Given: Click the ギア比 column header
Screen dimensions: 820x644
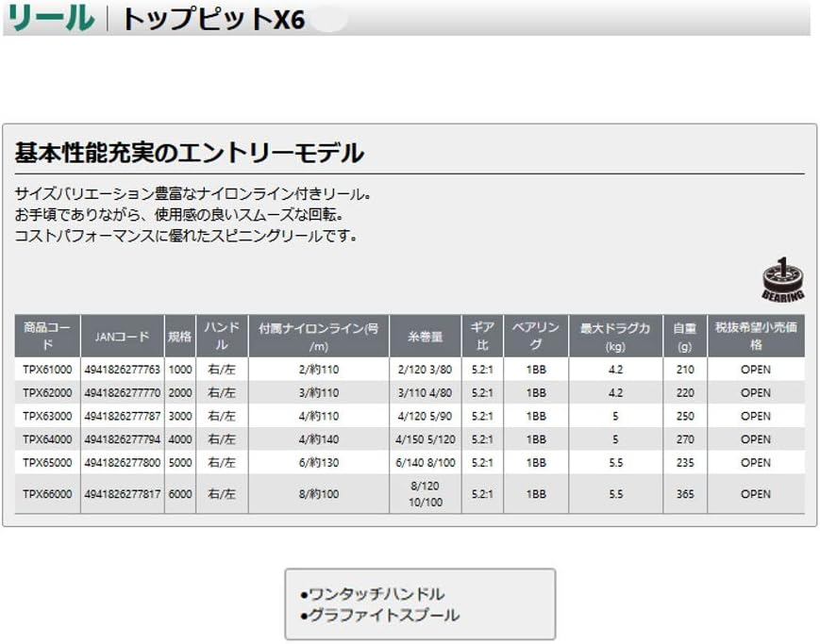Looking at the screenshot, I should pyautogui.click(x=481, y=336).
